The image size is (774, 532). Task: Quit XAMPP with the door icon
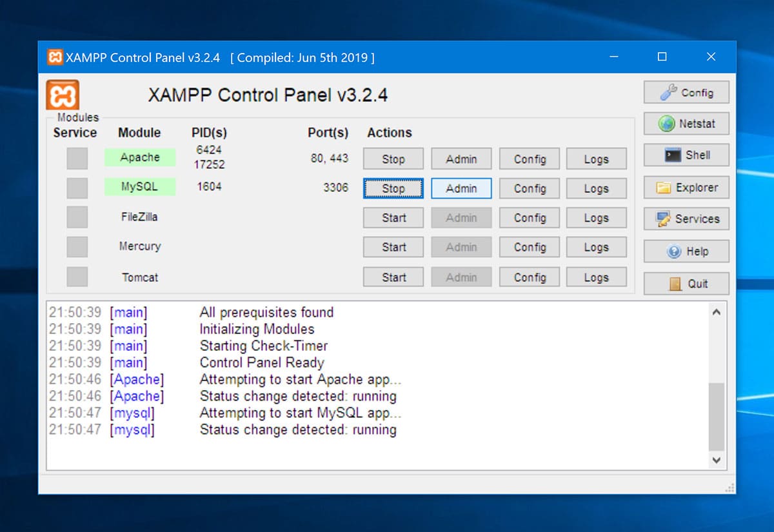pyautogui.click(x=686, y=283)
